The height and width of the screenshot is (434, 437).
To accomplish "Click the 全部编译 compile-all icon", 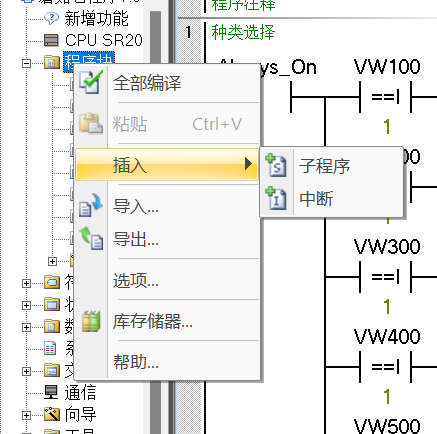I will (91, 82).
